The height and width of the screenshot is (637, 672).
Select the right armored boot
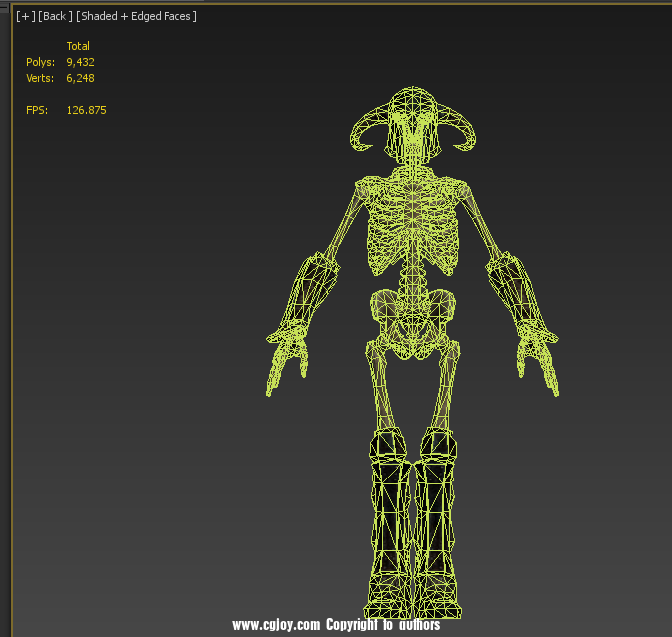[x=437, y=518]
